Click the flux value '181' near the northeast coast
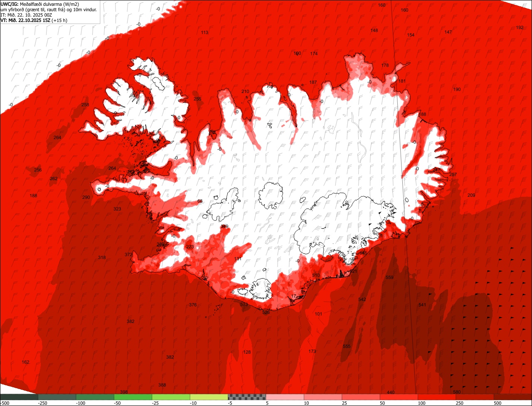The width and height of the screenshot is (532, 406). tap(402, 81)
